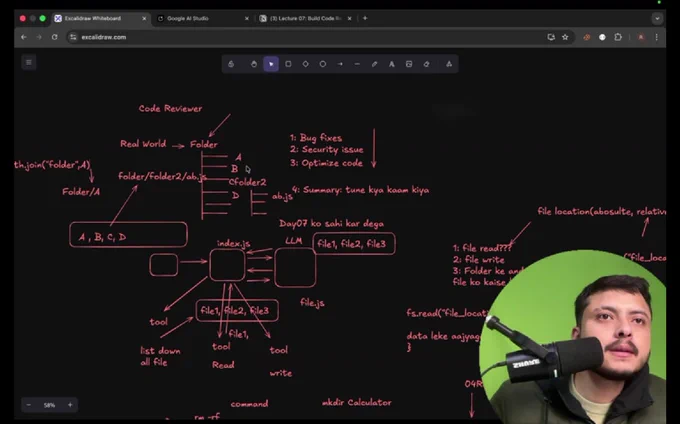Switch to the Lecture 07 Build Code tab

click(305, 19)
